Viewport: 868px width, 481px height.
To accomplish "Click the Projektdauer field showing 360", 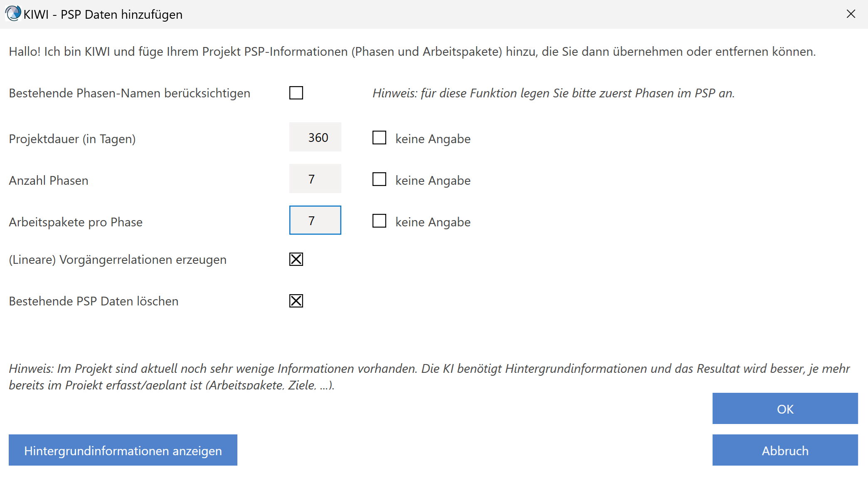I will tap(315, 137).
